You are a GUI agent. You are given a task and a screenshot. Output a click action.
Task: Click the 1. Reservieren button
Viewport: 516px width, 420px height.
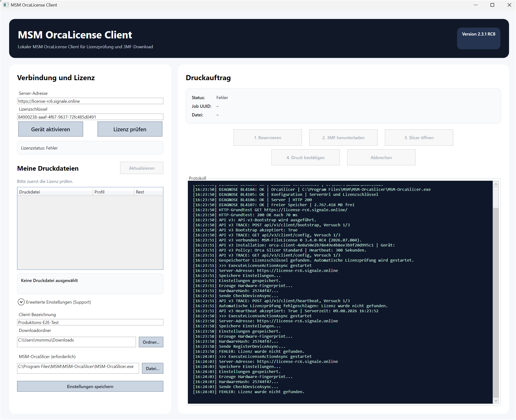click(x=268, y=138)
